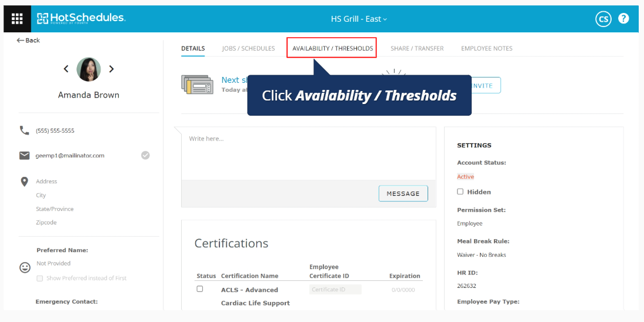Viewport: 644px width, 322px height.
Task: Click the preferred name smiley icon
Action: pyautogui.click(x=25, y=267)
